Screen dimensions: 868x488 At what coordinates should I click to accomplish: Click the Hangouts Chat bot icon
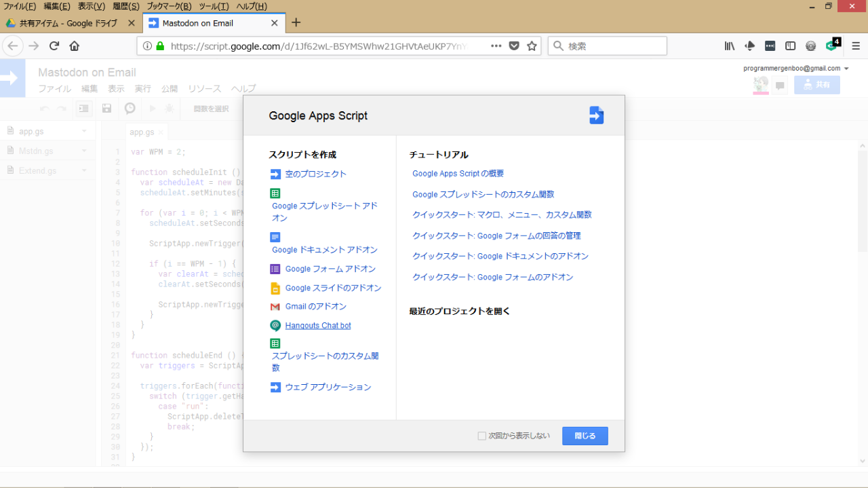click(x=275, y=326)
